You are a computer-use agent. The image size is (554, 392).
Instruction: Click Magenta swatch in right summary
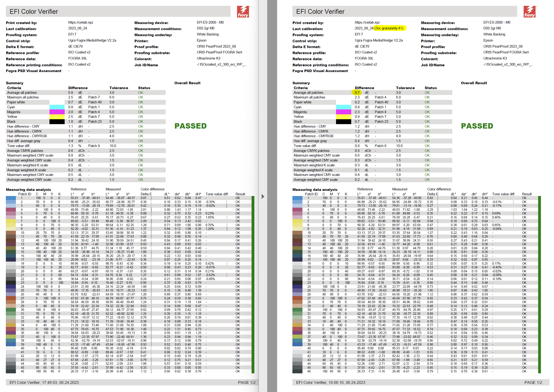pyautogui.click(x=343, y=112)
